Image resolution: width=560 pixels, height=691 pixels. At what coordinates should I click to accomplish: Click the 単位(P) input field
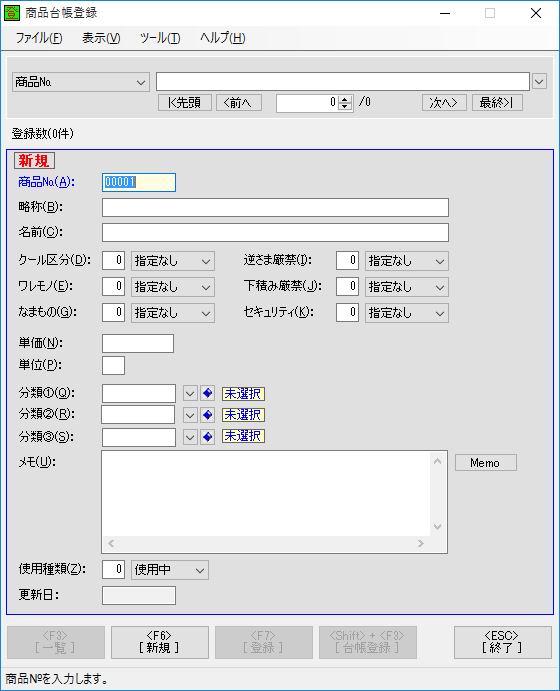113,365
